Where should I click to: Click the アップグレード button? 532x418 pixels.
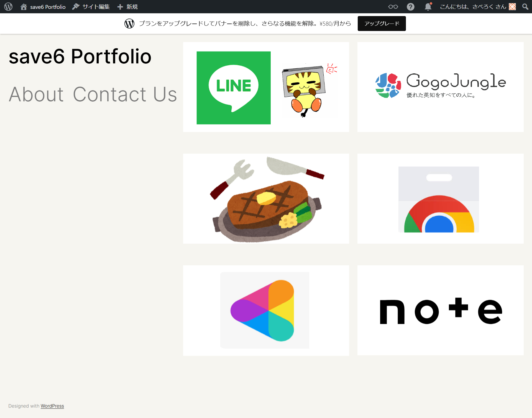(382, 24)
